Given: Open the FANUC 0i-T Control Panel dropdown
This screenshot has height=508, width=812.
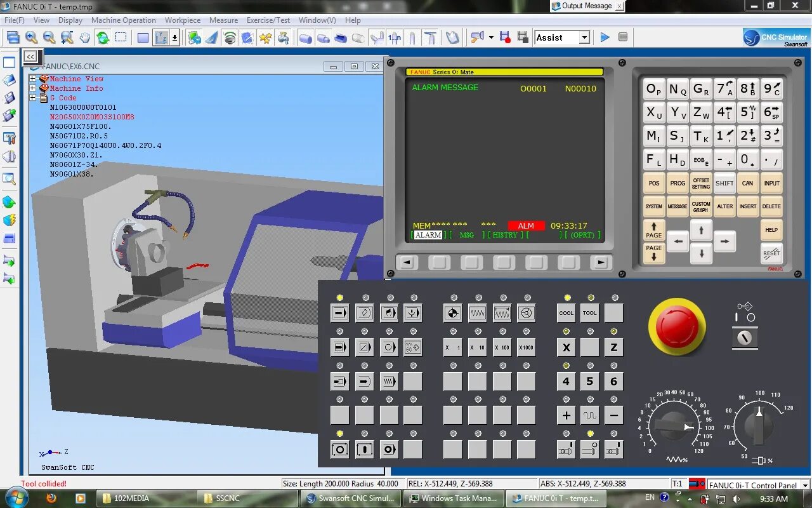Looking at the screenshot, I should pyautogui.click(x=806, y=485).
